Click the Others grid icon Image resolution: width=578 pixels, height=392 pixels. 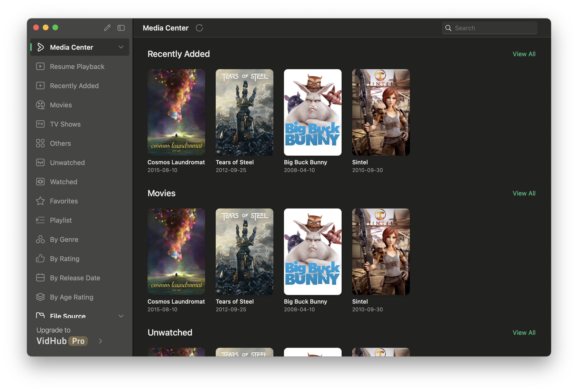[x=40, y=143]
